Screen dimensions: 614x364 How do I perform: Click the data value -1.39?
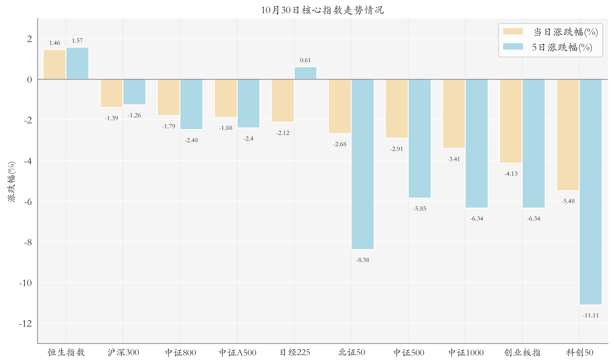click(x=112, y=118)
